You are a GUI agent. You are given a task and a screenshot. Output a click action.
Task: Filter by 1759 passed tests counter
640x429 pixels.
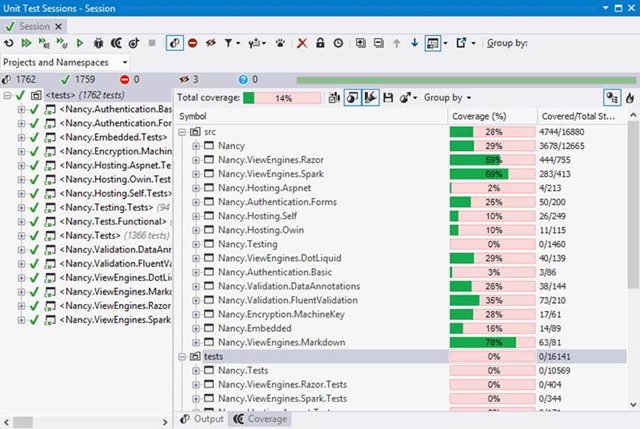pyautogui.click(x=78, y=79)
